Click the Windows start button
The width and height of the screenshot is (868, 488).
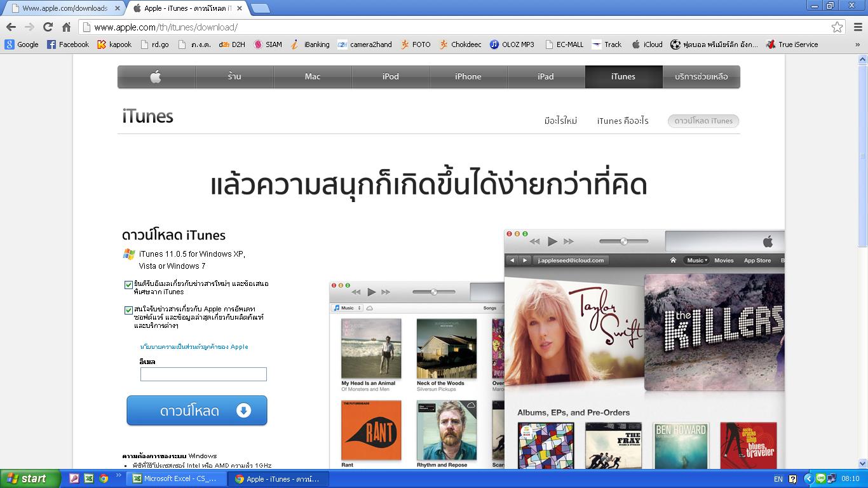click(30, 478)
